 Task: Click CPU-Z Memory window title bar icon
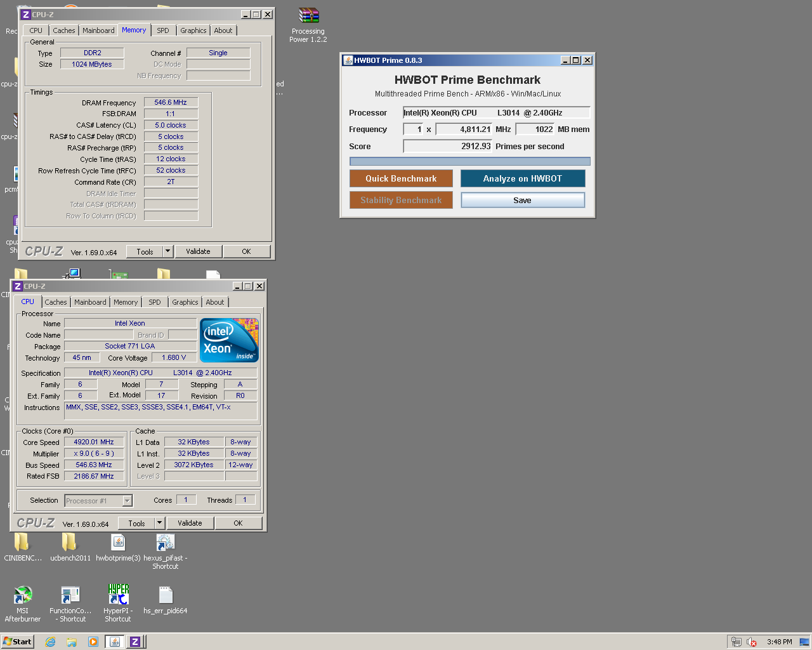click(x=25, y=15)
